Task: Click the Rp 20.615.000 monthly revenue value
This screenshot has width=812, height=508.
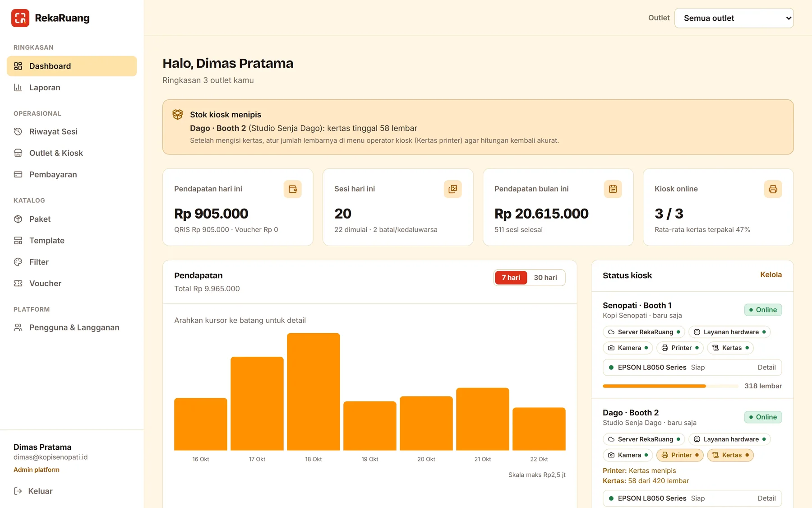Action: 541,214
